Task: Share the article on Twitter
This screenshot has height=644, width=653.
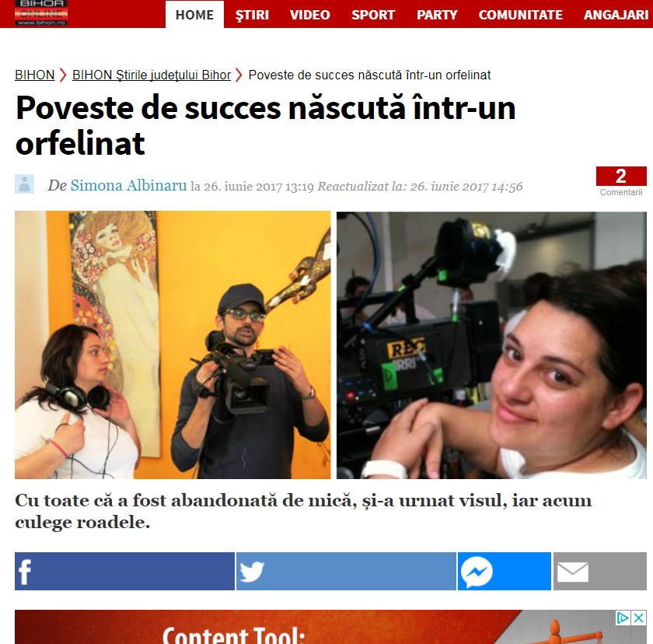Action: tap(346, 571)
